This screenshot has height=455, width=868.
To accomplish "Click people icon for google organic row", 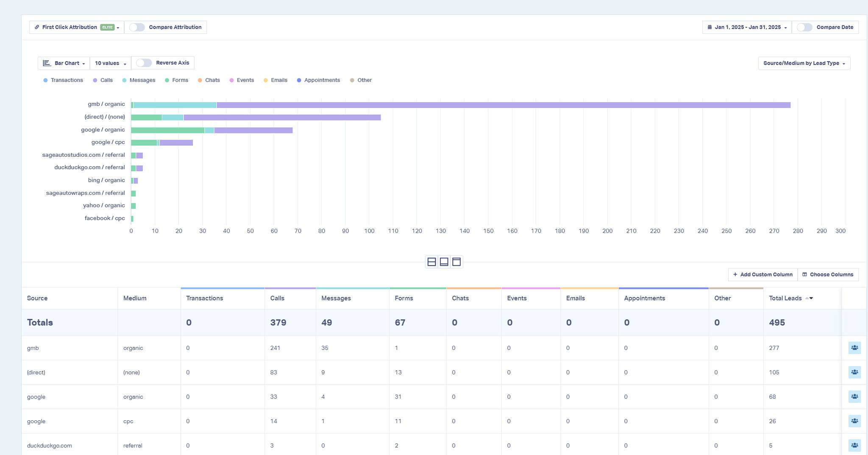I will (x=854, y=397).
